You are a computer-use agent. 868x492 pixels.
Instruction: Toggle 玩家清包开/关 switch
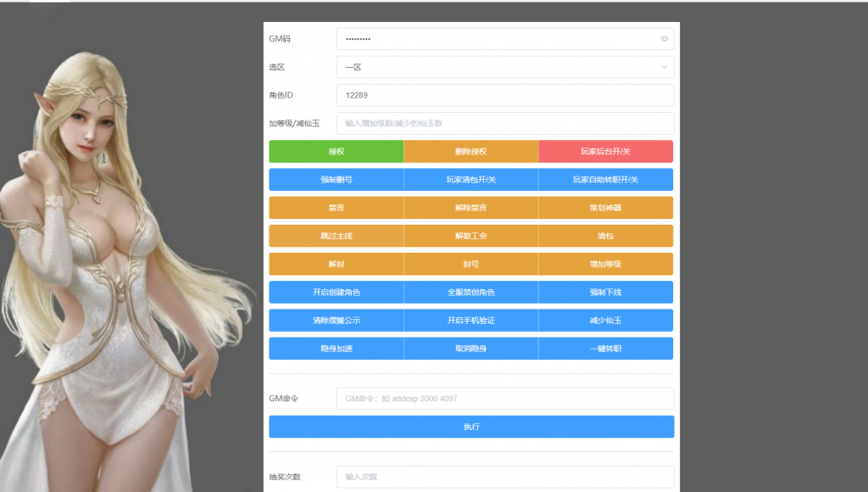470,179
